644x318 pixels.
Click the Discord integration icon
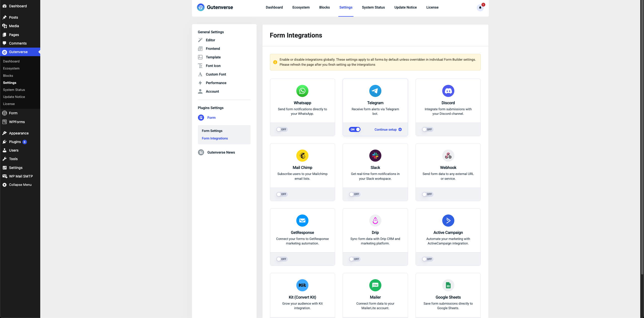point(448,91)
